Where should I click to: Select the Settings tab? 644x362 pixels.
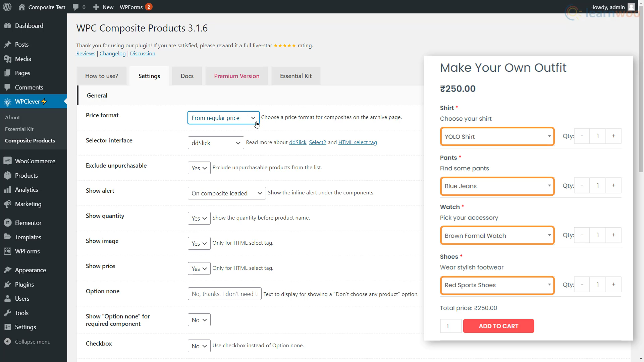coord(149,76)
